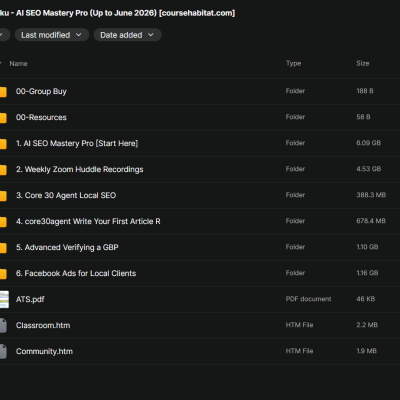This screenshot has width=400, height=400.
Task: Sort files by the Size column header
Action: tap(363, 63)
